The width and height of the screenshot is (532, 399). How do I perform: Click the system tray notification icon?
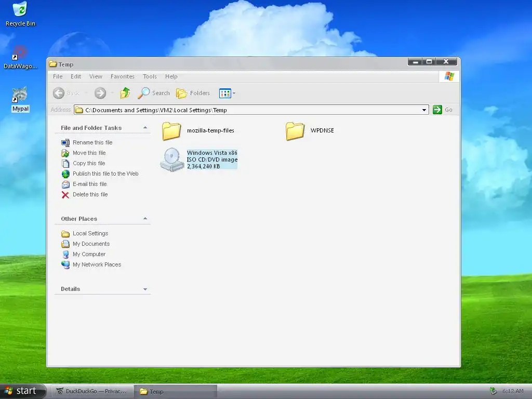pyautogui.click(x=493, y=391)
